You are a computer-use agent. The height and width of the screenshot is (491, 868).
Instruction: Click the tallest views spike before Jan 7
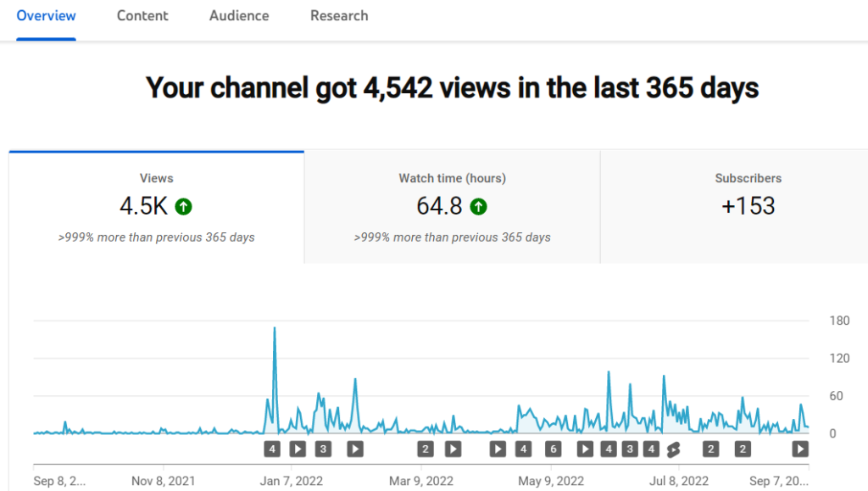pos(275,329)
